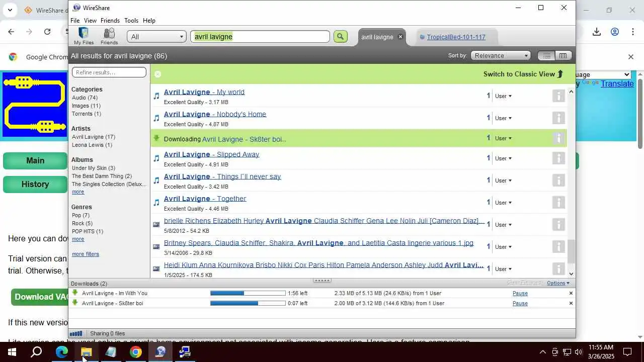644x362 pixels.
Task: Open the Friends toolbar icon
Action: (109, 36)
